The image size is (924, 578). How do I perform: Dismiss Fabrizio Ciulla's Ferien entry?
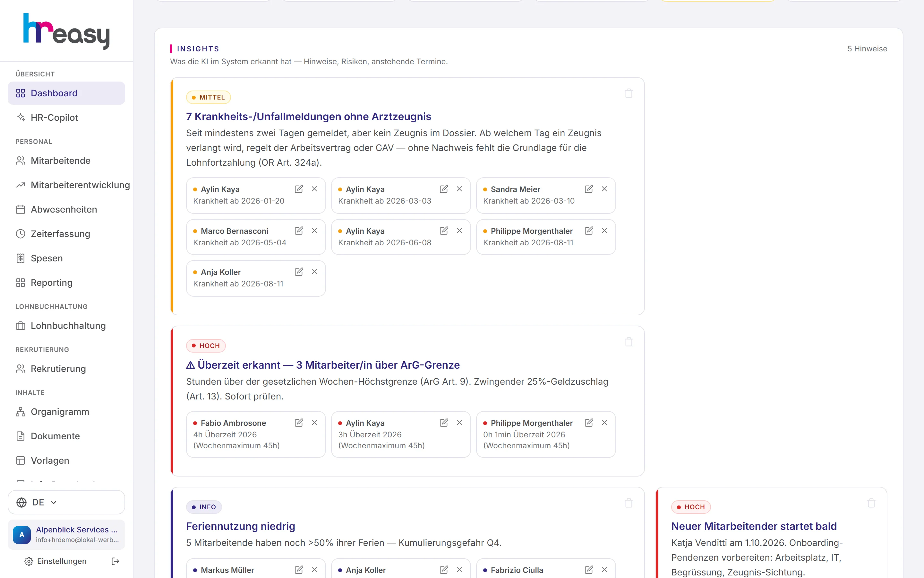[x=604, y=570]
